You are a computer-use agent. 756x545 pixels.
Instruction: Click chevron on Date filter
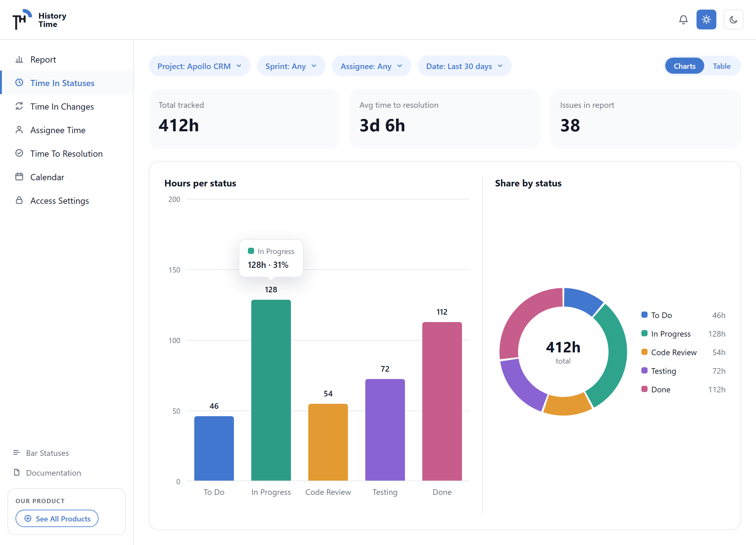click(500, 66)
